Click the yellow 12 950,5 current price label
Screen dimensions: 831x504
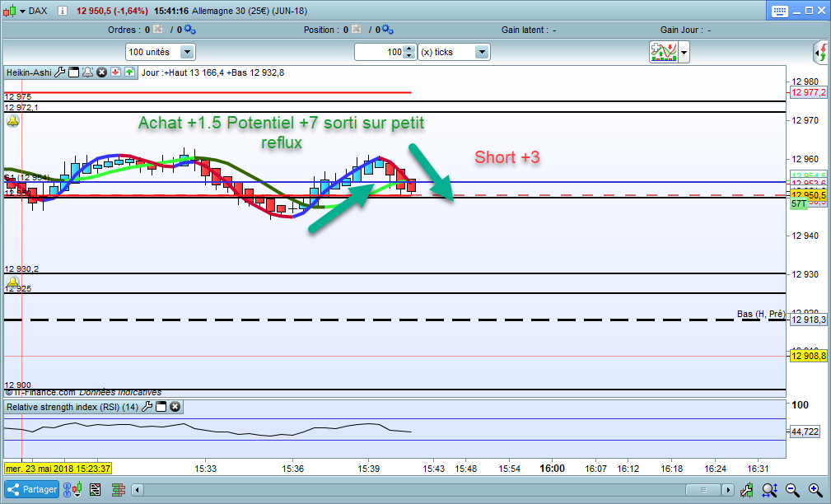(808, 195)
